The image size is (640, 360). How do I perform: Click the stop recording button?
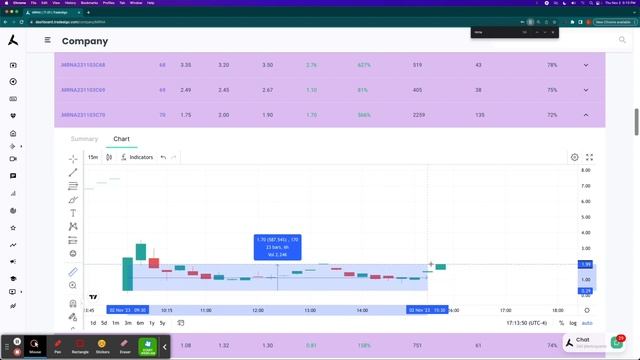tap(17, 351)
